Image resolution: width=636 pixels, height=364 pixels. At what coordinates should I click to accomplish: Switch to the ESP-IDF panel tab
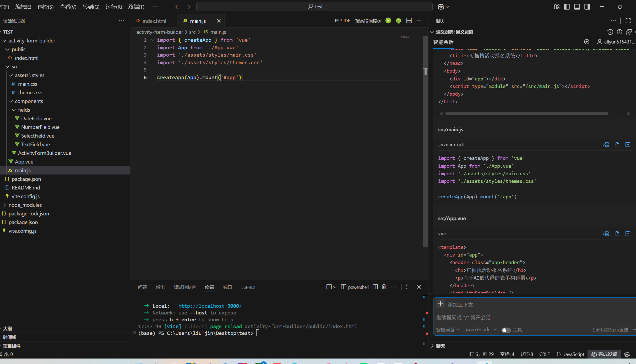coord(249,287)
